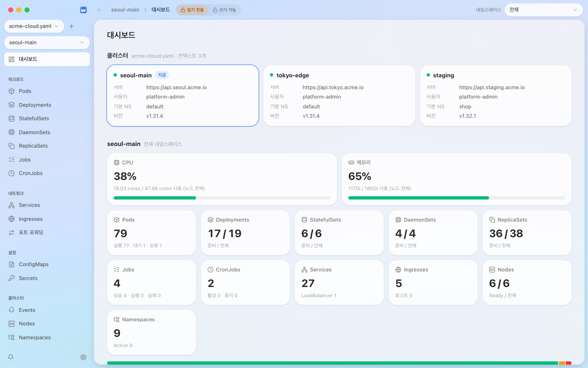Go to StatefulSets sidebar item

click(x=47, y=119)
